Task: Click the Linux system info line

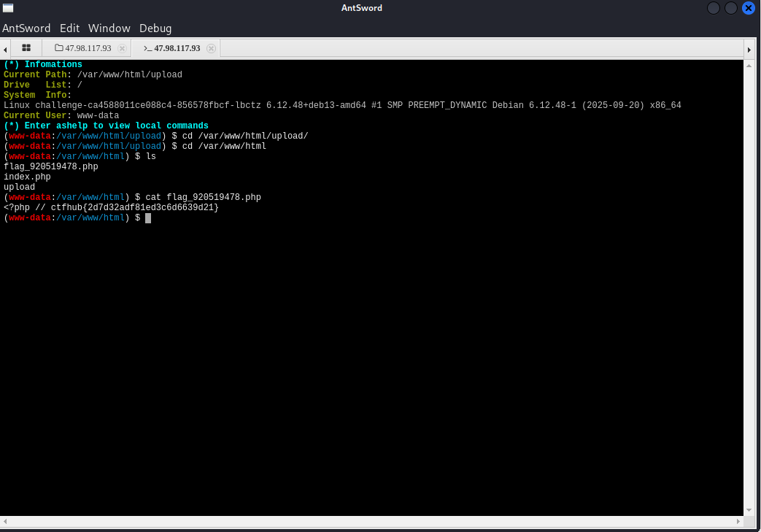Action: tap(342, 105)
